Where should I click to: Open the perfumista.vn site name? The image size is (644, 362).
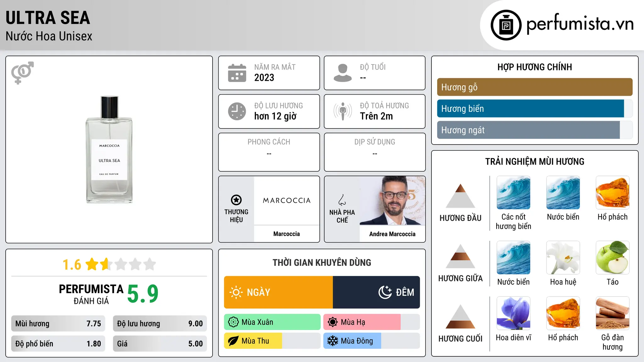pos(580,24)
